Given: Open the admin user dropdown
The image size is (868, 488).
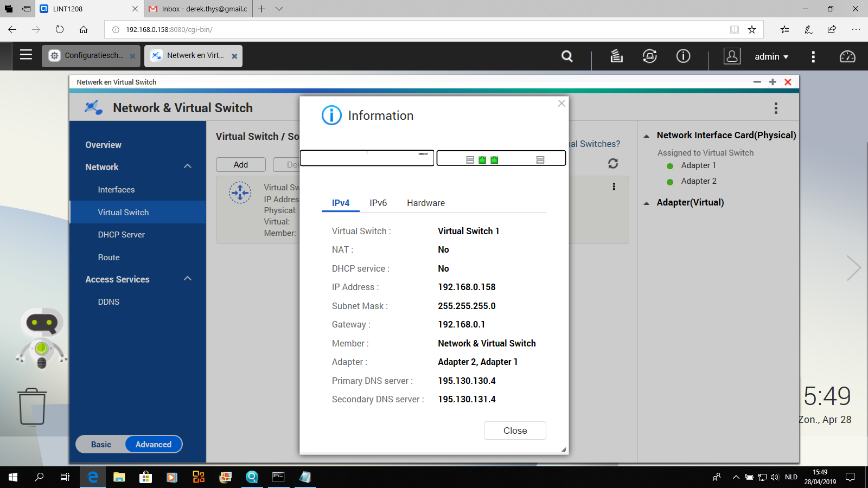Looking at the screenshot, I should (x=771, y=56).
